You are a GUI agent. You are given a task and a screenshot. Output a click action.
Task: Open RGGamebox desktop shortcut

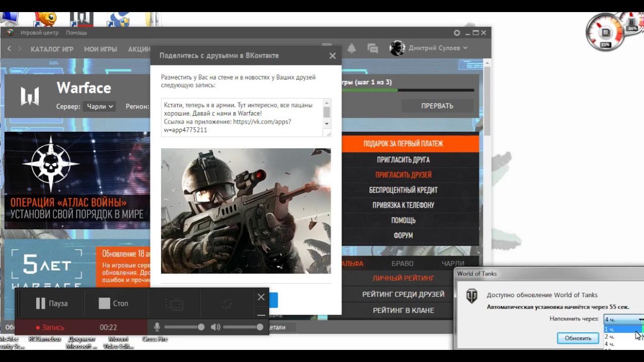pyautogui.click(x=45, y=339)
